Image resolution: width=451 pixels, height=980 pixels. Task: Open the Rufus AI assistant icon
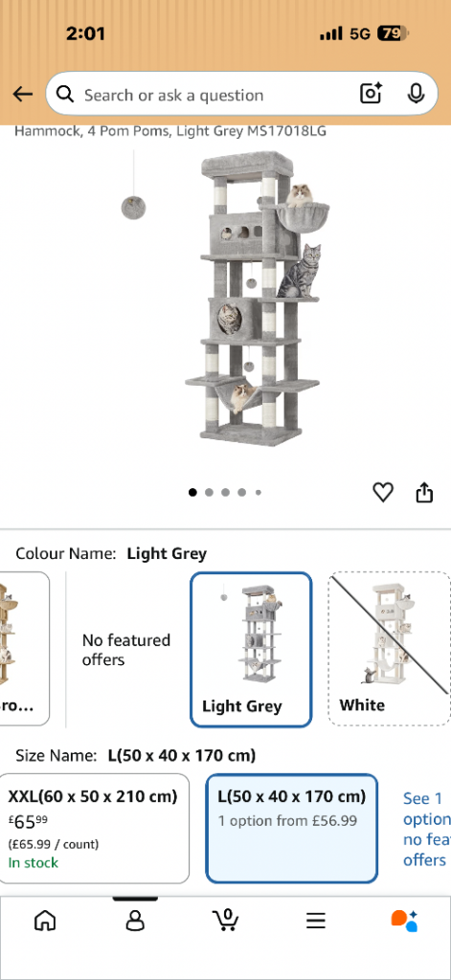click(405, 920)
